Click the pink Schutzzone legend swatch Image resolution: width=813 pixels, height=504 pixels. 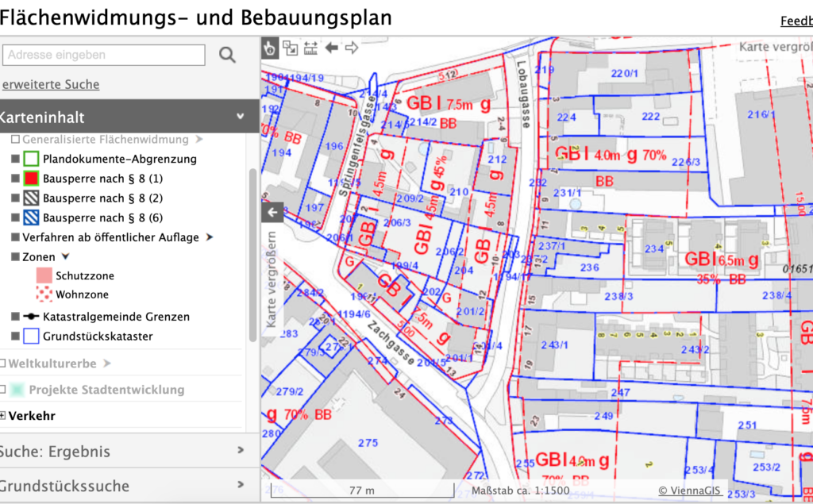(44, 275)
